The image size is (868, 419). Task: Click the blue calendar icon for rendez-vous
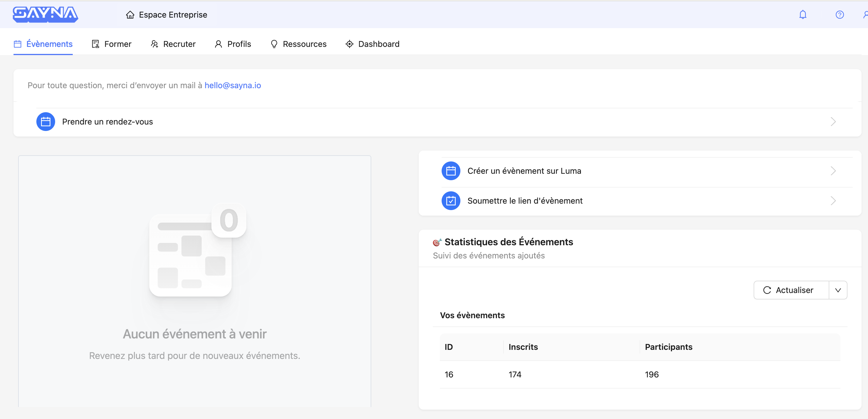click(45, 122)
